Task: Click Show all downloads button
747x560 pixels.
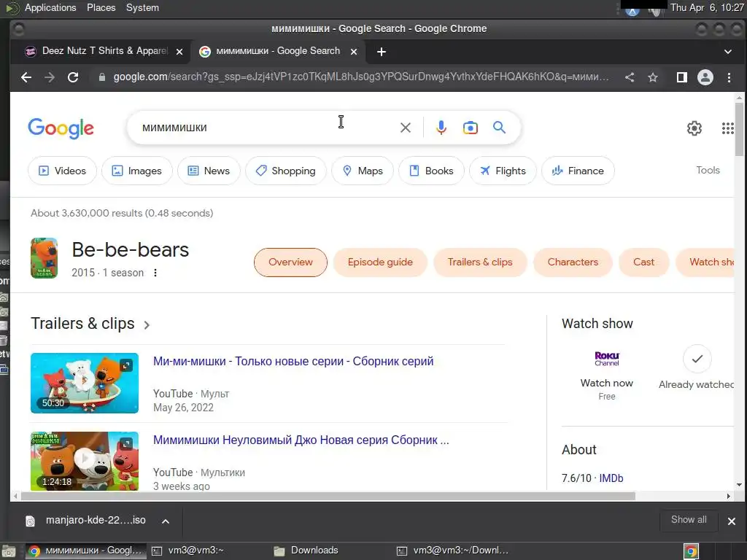Action: tap(689, 519)
